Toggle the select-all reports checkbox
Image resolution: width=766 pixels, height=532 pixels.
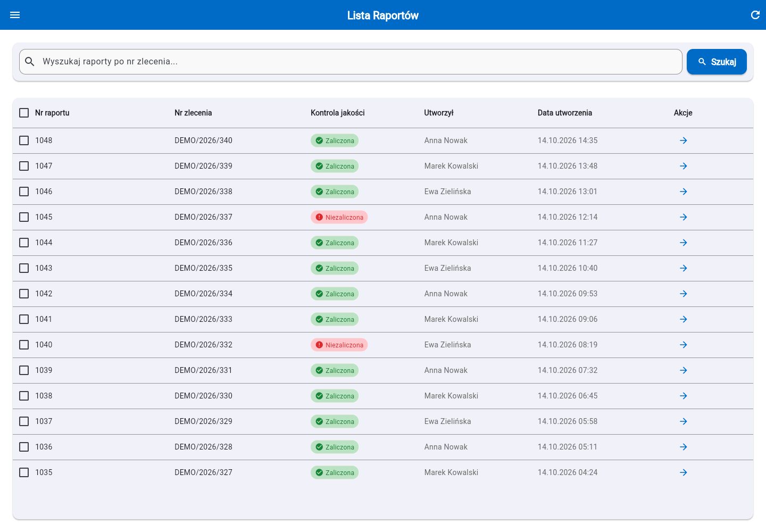[x=24, y=113]
